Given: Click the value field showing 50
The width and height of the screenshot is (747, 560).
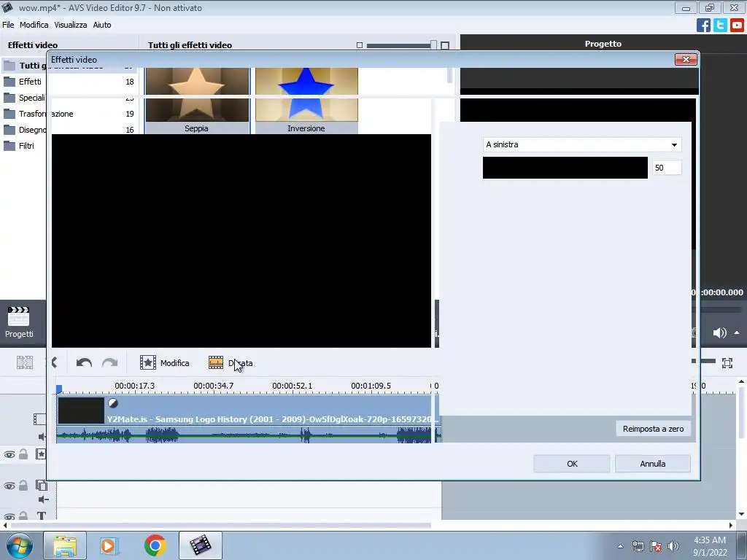Looking at the screenshot, I should click(667, 168).
